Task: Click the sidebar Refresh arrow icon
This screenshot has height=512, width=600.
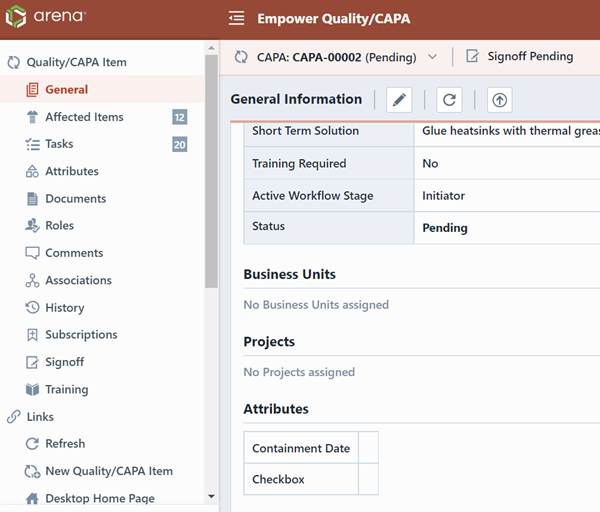Action: point(33,444)
